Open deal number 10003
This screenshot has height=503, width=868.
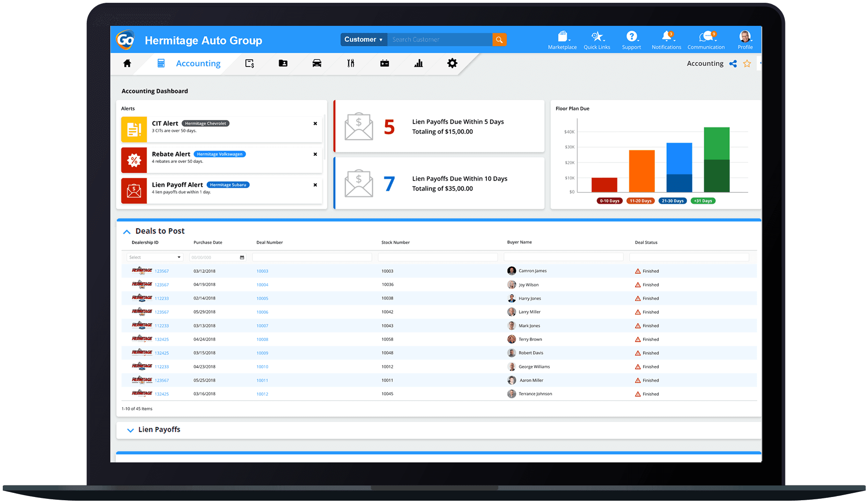[x=262, y=271]
